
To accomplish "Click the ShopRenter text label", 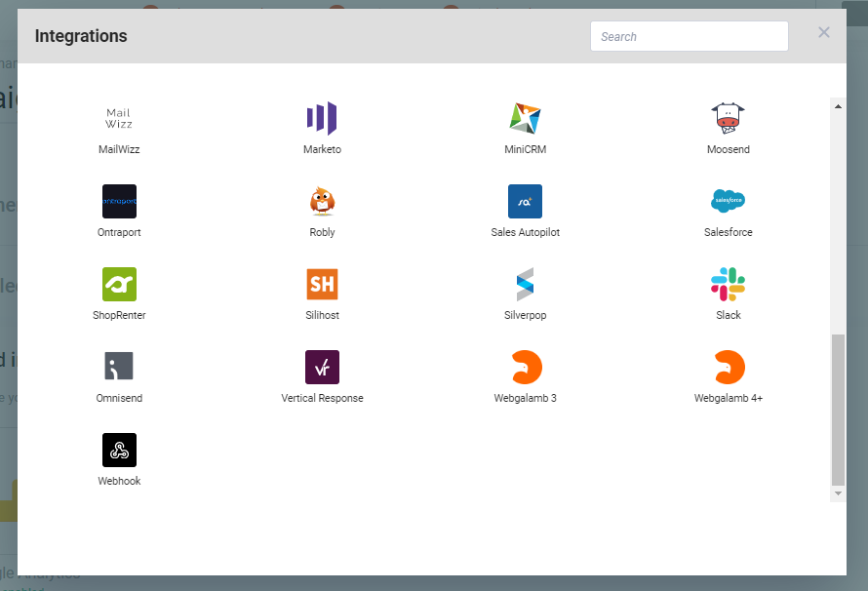I will (119, 315).
